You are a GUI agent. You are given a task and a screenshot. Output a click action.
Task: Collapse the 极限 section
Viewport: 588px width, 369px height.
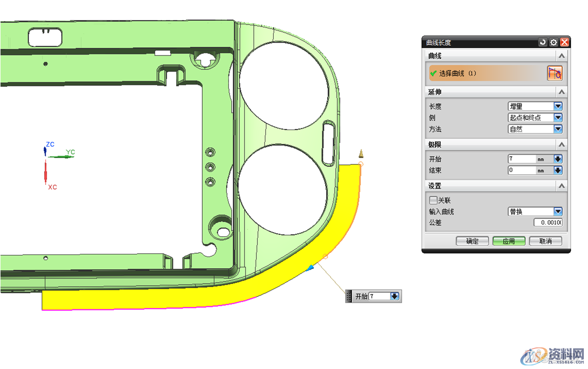(x=562, y=145)
